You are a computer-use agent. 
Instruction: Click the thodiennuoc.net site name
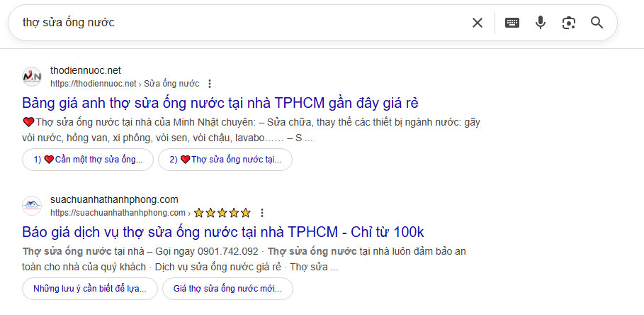[x=86, y=71]
